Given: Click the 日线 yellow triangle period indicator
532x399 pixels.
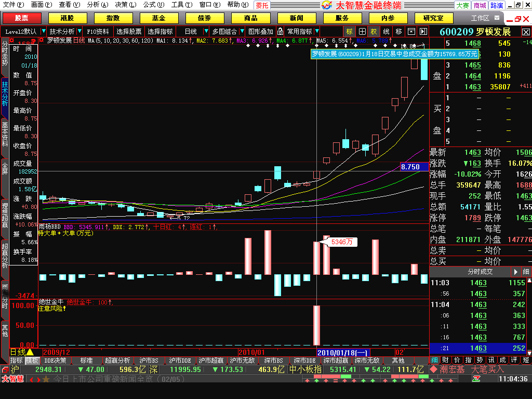Looking at the screenshot, I should click(x=30, y=353).
